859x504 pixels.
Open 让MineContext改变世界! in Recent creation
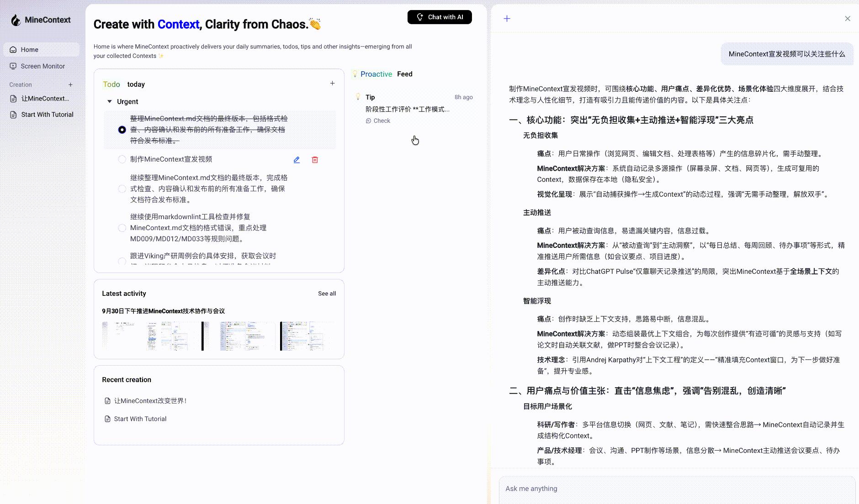tap(150, 400)
